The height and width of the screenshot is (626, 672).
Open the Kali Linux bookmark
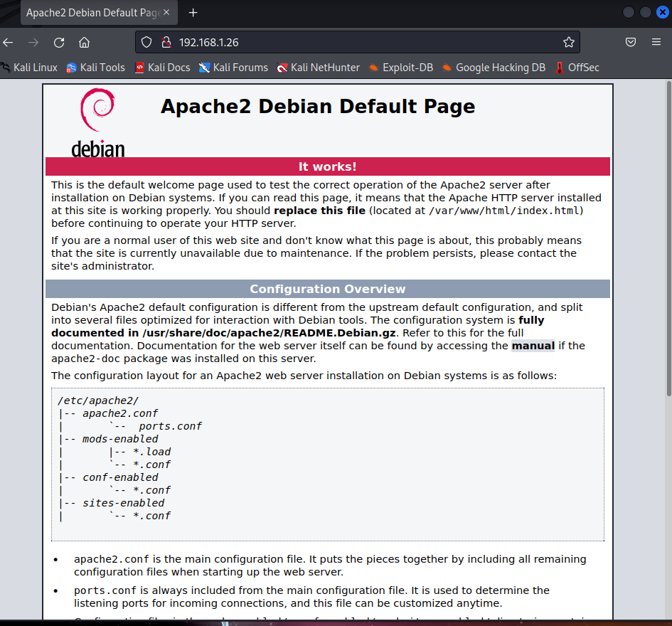tap(29, 68)
